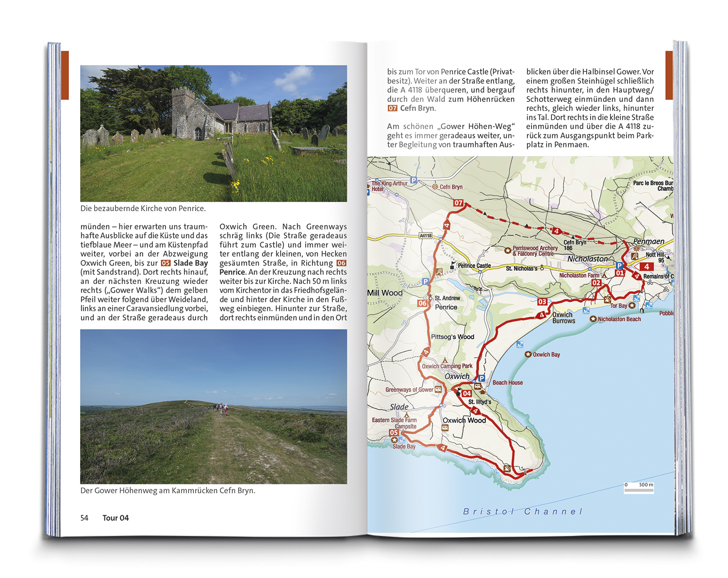Click the parking icon next to Oxwich

click(481, 378)
